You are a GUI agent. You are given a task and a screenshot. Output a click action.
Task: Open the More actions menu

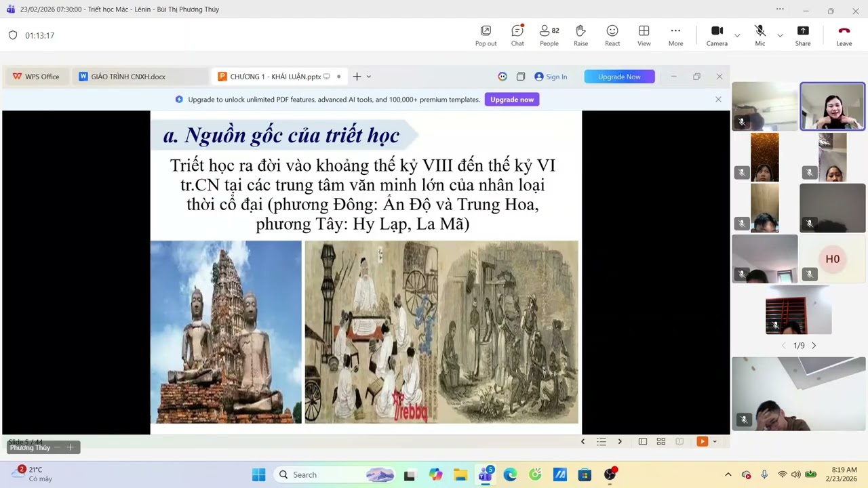coord(675,36)
